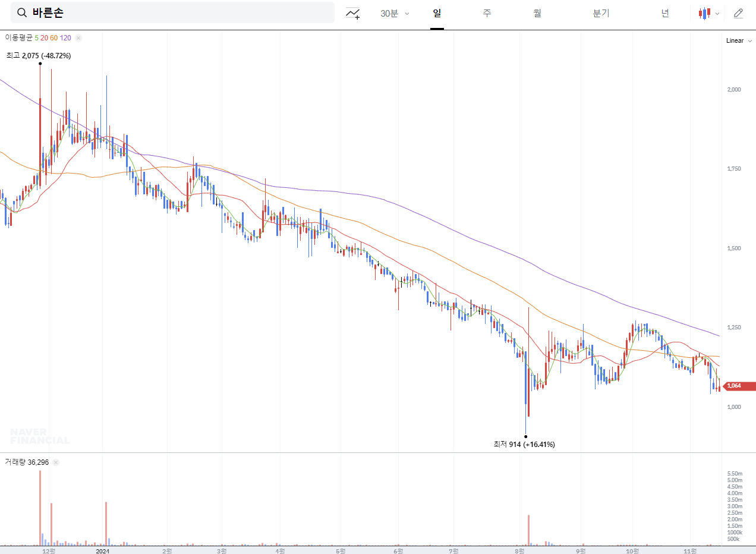Image resolution: width=756 pixels, height=554 pixels.
Task: Select moving average period 120
Action: point(65,38)
